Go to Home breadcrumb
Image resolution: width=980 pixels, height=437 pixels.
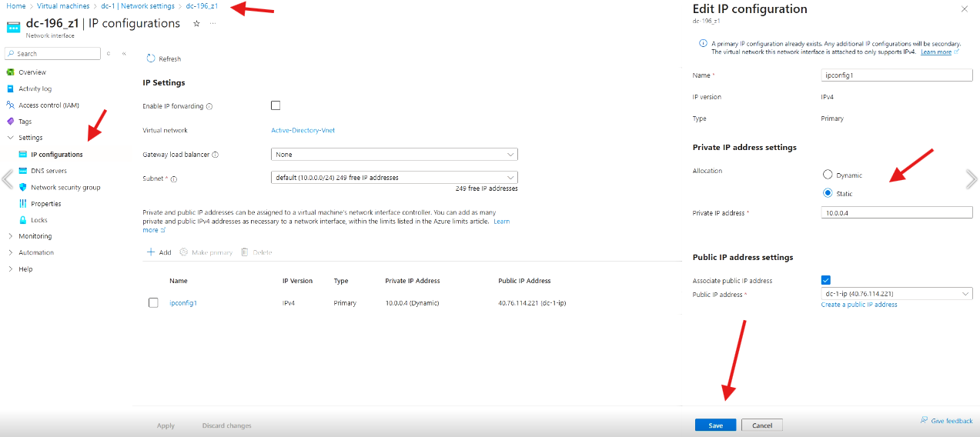click(15, 6)
